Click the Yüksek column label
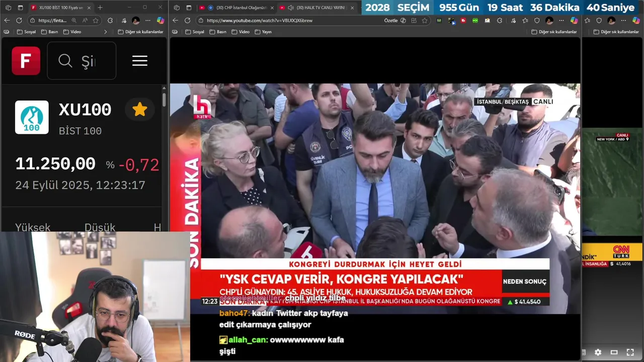The image size is (644, 362). pos(33,228)
